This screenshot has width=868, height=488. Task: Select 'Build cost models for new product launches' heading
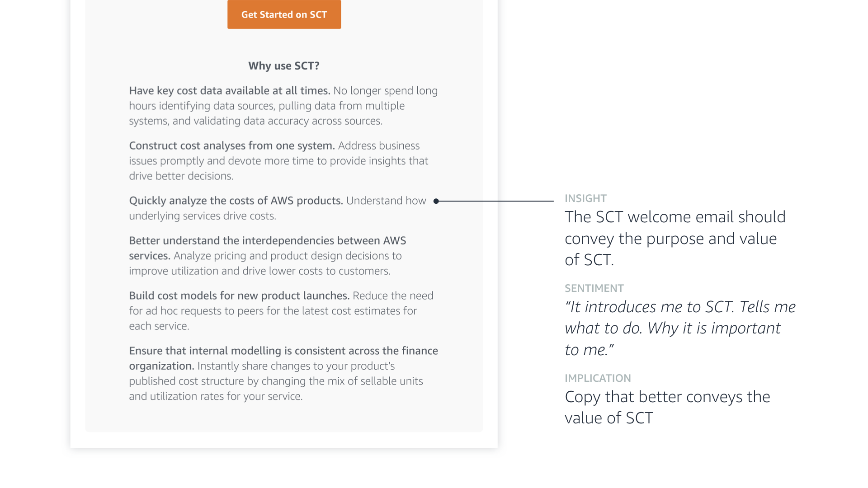[239, 296]
